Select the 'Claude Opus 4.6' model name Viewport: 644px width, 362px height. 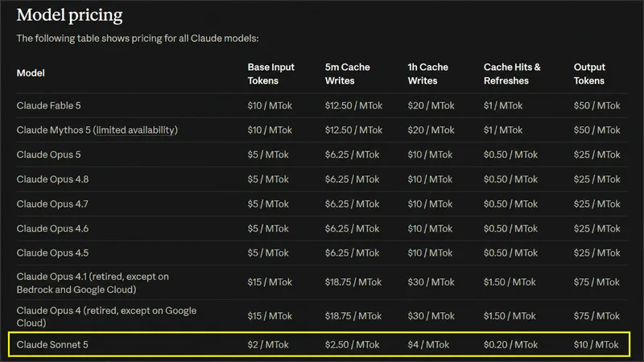pyautogui.click(x=52, y=228)
